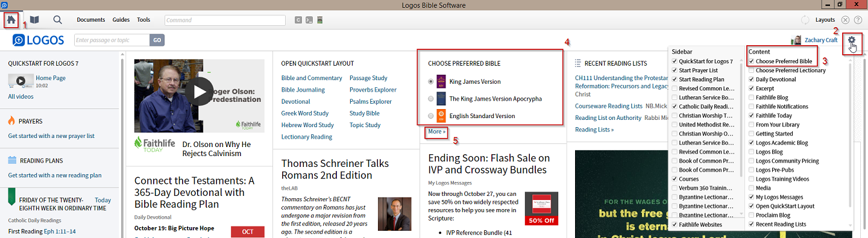
Task: Click the KJV Apocrypha book icon
Action: coord(441,99)
